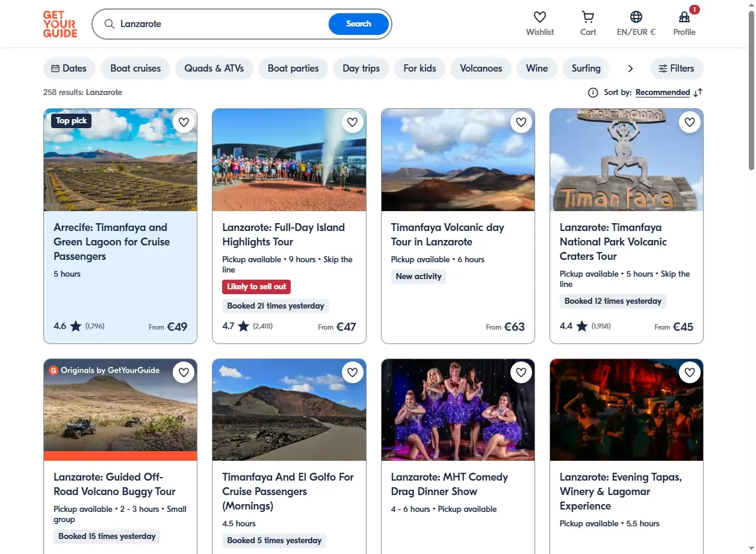756x554 pixels.
Task: Select the Surfing filter chip
Action: [x=586, y=69]
